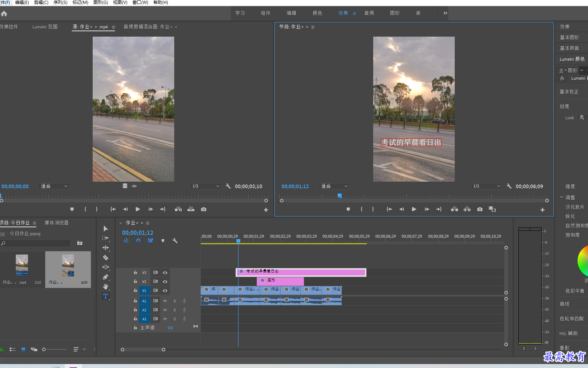The image size is (588, 368).
Task: Open 色轮和匹配 section
Action: (571, 318)
